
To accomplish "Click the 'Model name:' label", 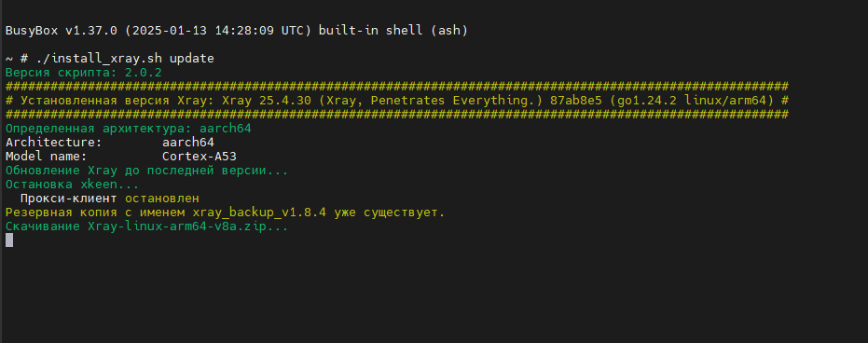I will tap(47, 157).
